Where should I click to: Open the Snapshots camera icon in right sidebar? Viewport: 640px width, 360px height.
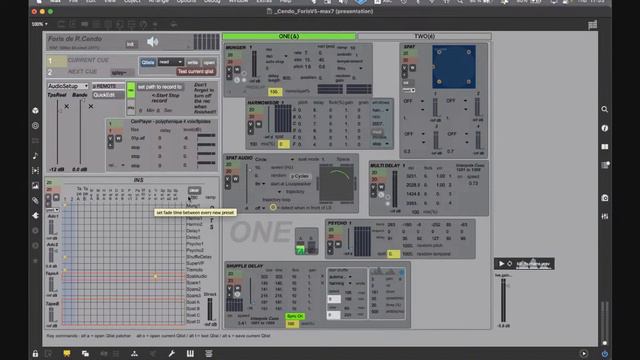pyautogui.click(x=604, y=198)
